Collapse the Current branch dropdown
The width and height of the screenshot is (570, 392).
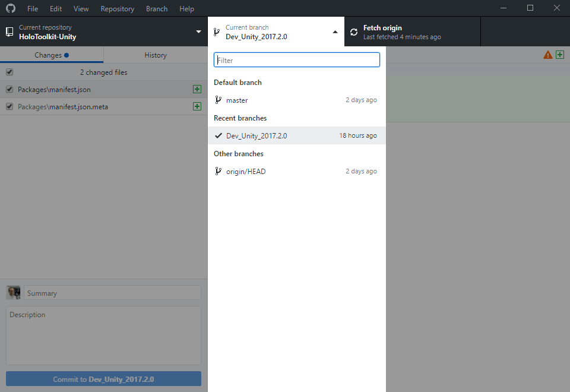276,31
